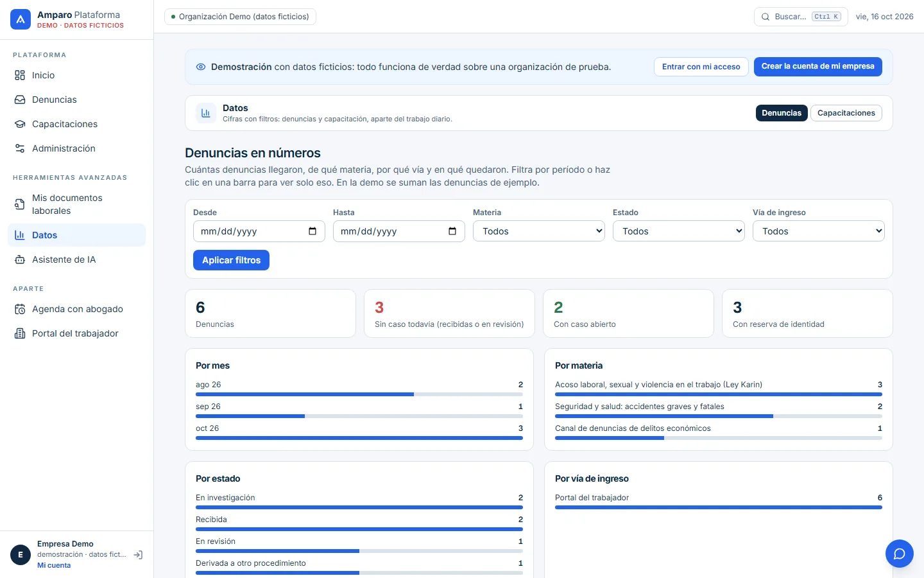
Task: Click the Asistente de IA robot icon
Action: 20,259
